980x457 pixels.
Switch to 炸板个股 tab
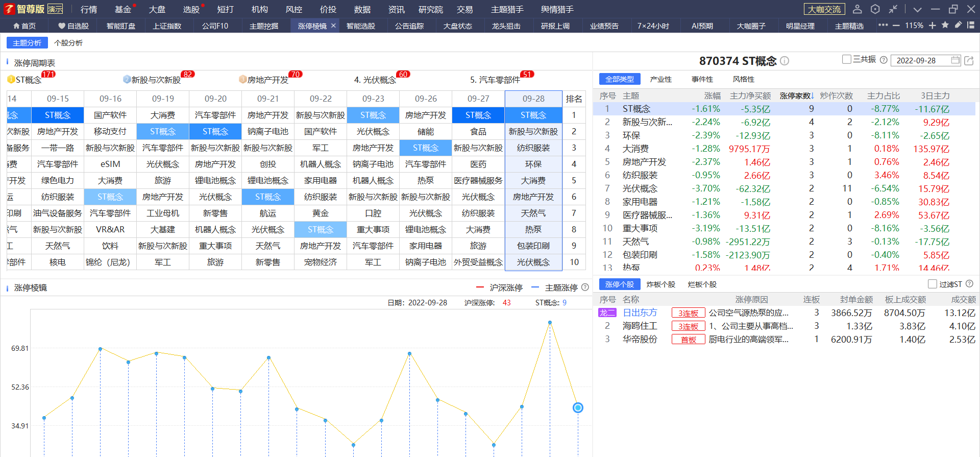[661, 284]
